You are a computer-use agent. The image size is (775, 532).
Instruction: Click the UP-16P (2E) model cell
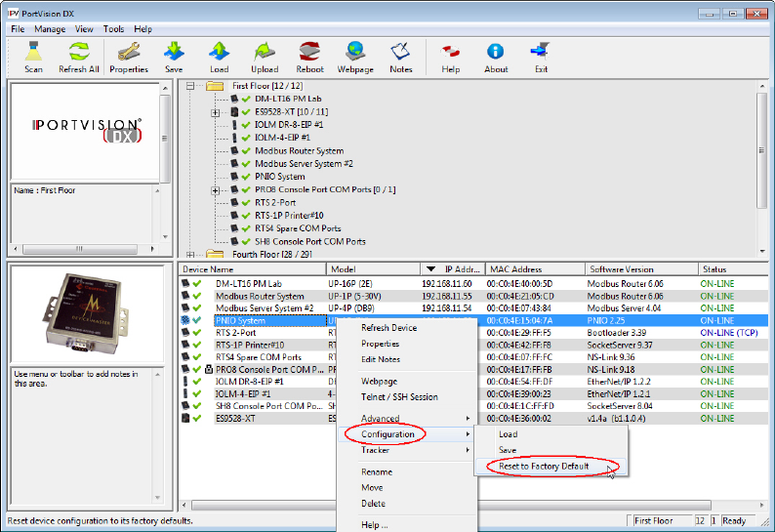350,284
